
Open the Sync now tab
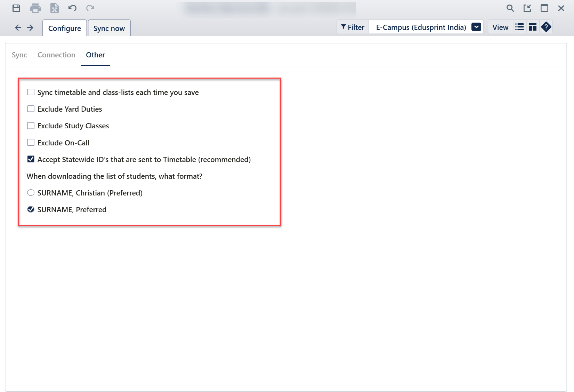pyautogui.click(x=109, y=28)
